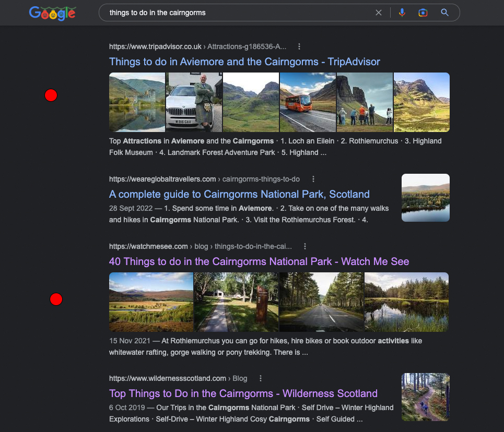
Task: Click the forest road thumbnail
Action: (x=321, y=302)
